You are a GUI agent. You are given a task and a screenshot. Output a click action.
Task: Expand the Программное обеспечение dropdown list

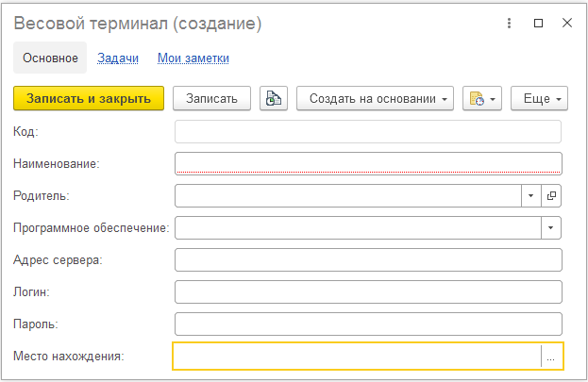551,227
